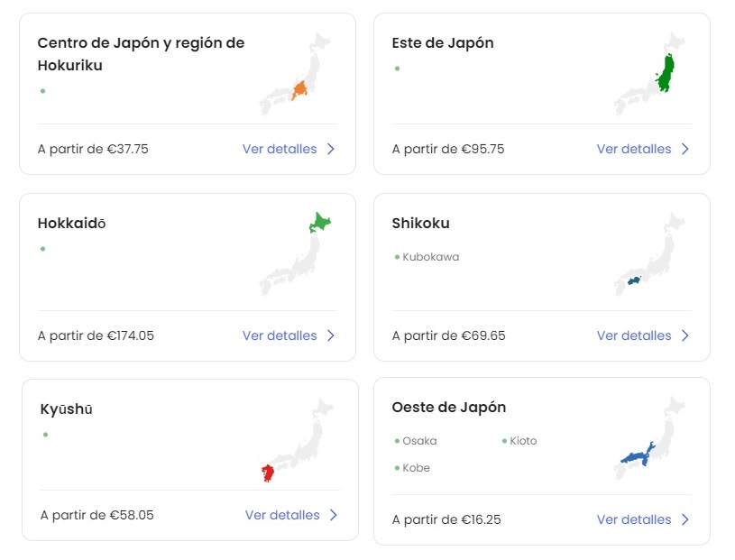Viewport: 735px width, 560px height.
Task: Click the chevron arrow in Shikoku card
Action: click(x=685, y=335)
